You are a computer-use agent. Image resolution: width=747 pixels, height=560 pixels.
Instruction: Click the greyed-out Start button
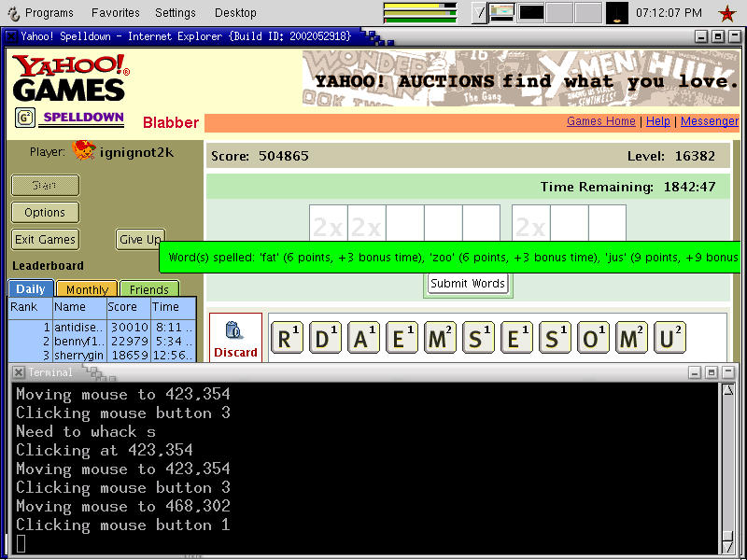(x=45, y=185)
